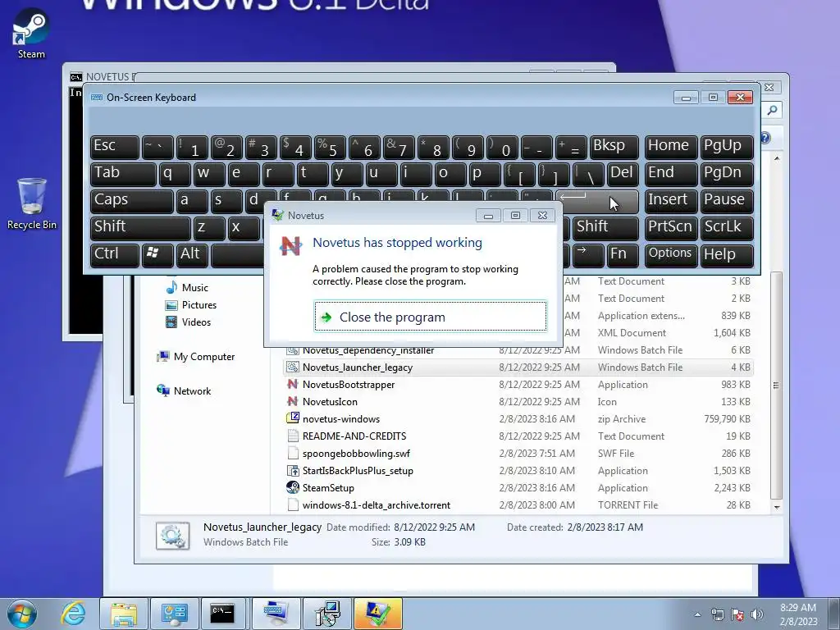Image resolution: width=840 pixels, height=630 pixels.
Task: Select the Novetus_dependency_installer file name
Action: coord(368,350)
